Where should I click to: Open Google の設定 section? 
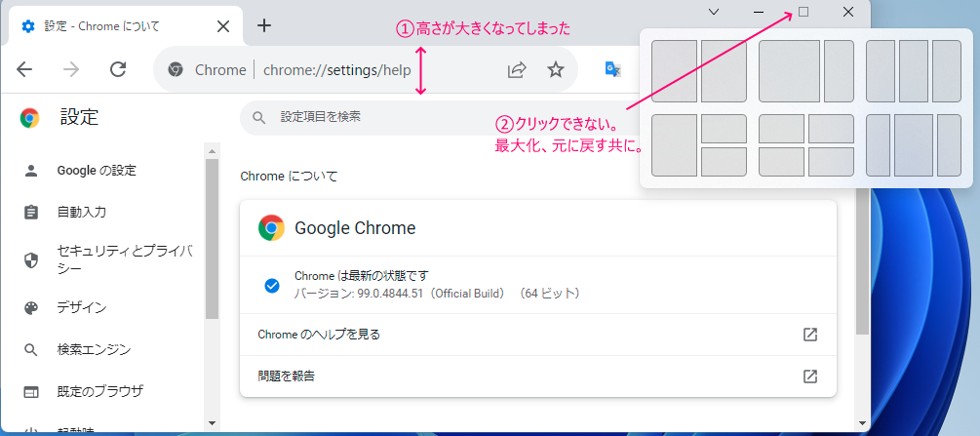point(97,171)
